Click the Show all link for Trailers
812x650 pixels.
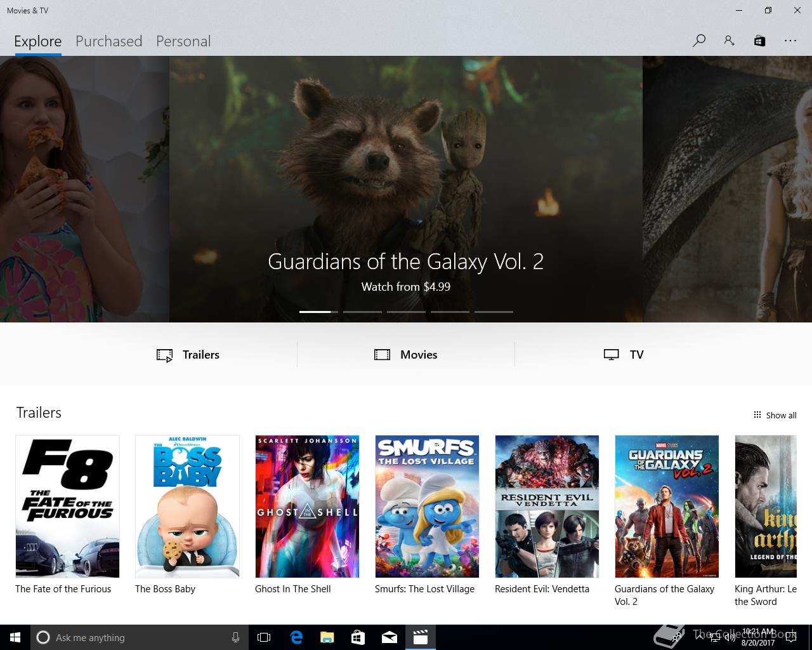781,415
